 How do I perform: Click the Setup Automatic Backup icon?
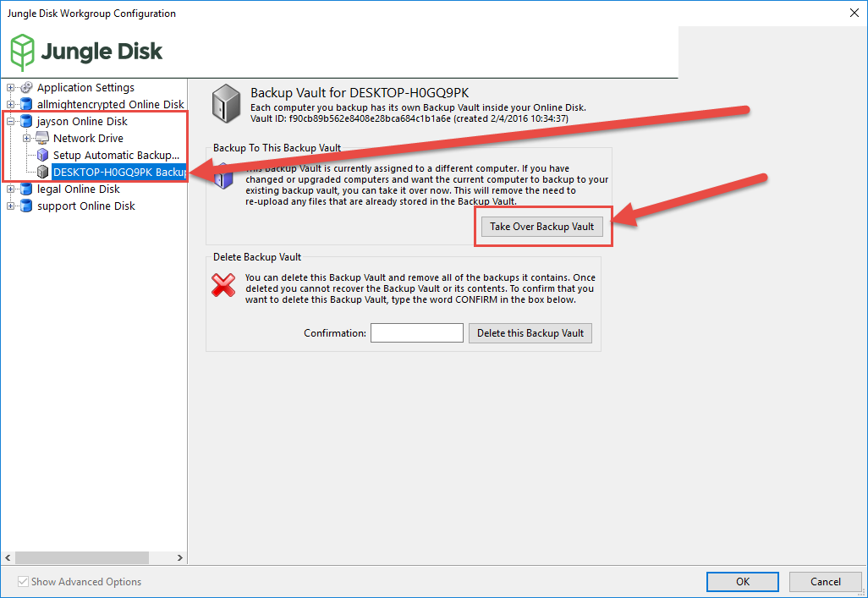(42, 155)
